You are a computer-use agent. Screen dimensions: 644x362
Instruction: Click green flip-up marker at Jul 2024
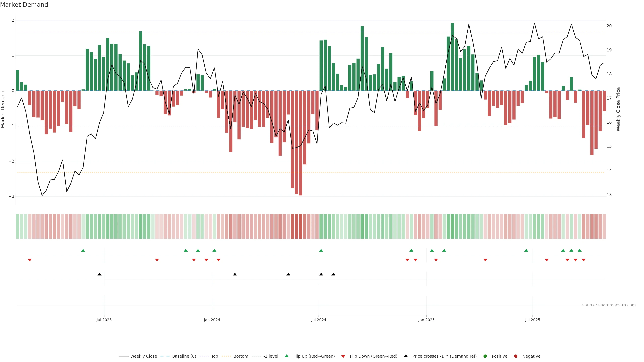coord(321,250)
